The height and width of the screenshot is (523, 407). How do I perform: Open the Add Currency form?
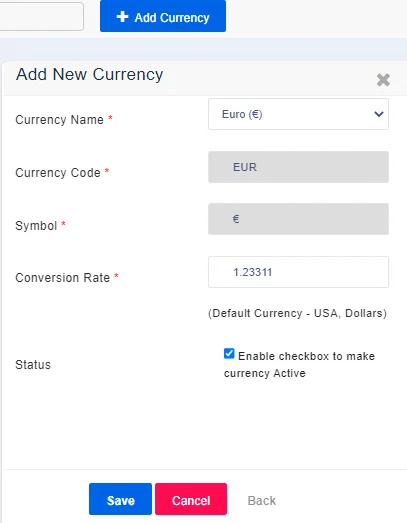163,16
